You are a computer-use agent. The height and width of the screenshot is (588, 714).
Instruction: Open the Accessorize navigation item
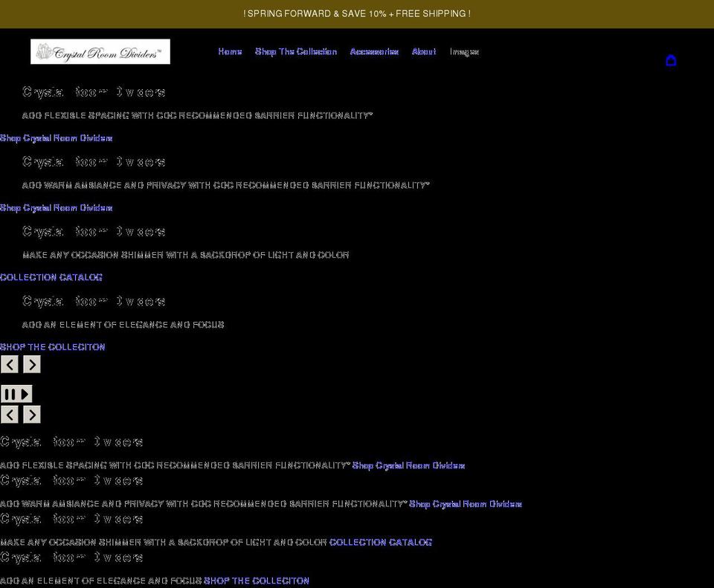[x=374, y=51]
